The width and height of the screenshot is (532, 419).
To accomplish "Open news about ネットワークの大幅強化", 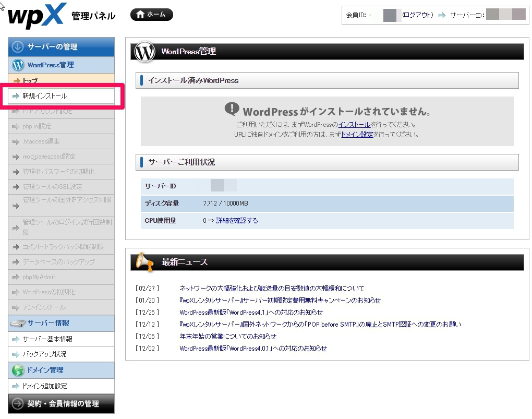I will 272,288.
